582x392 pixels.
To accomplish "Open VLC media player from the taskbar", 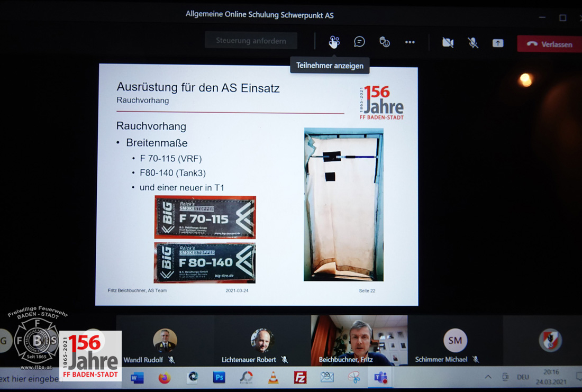I will (273, 377).
